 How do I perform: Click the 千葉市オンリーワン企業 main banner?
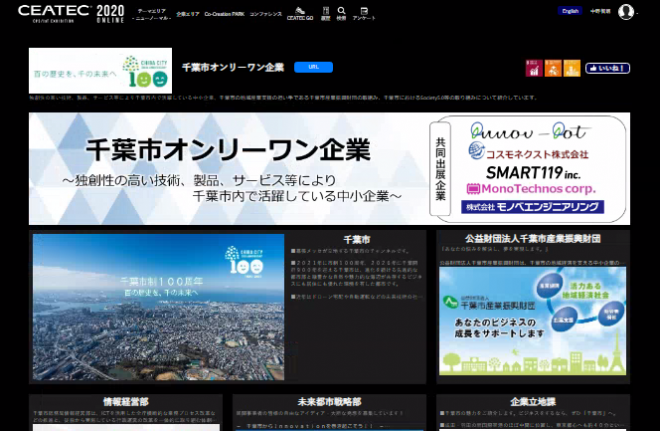(329, 167)
